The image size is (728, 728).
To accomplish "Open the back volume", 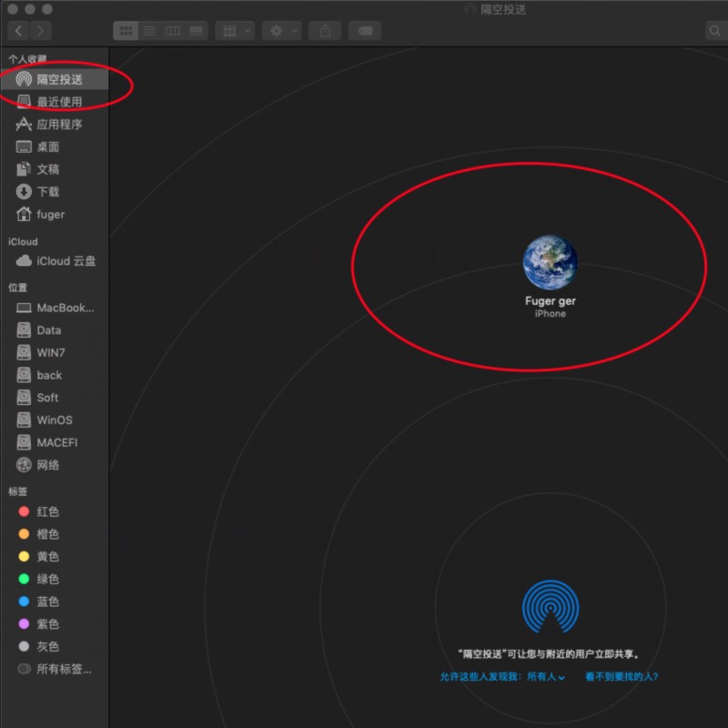I will coord(55,375).
